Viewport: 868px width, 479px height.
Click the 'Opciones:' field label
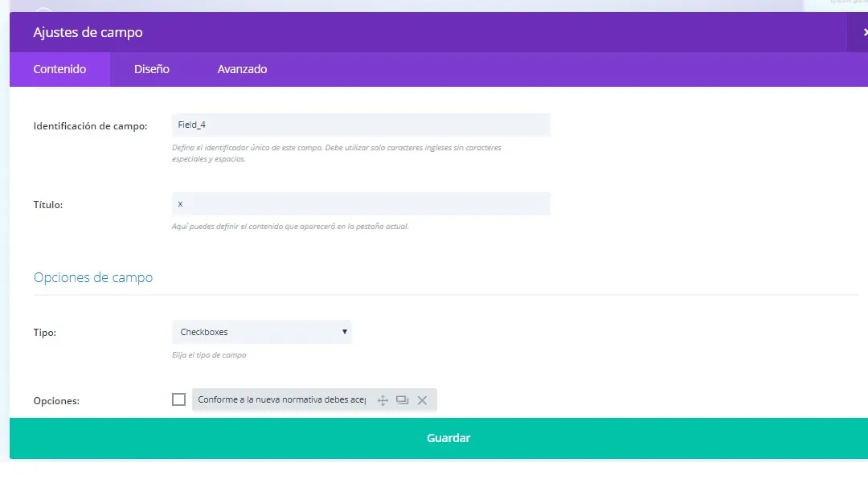tap(56, 401)
